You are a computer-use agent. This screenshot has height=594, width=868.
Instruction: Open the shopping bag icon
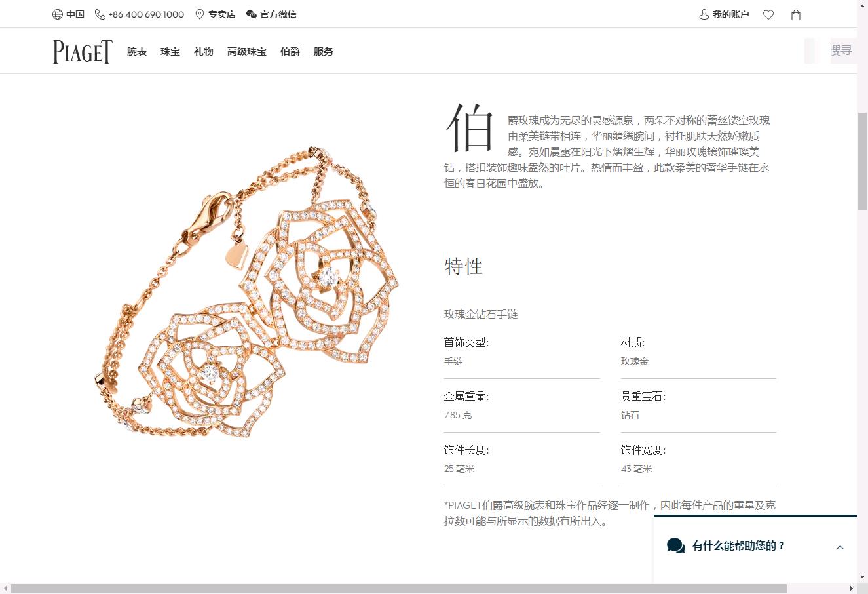coord(796,15)
